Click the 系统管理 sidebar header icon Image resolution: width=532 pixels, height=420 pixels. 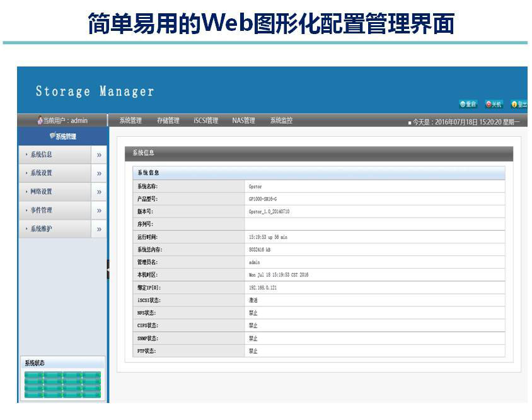point(52,136)
